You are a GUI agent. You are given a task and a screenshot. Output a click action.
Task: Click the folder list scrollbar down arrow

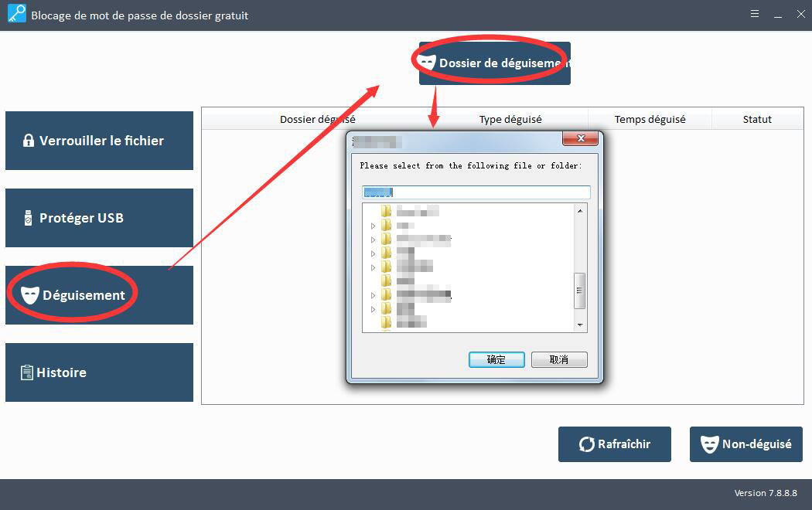click(x=580, y=325)
